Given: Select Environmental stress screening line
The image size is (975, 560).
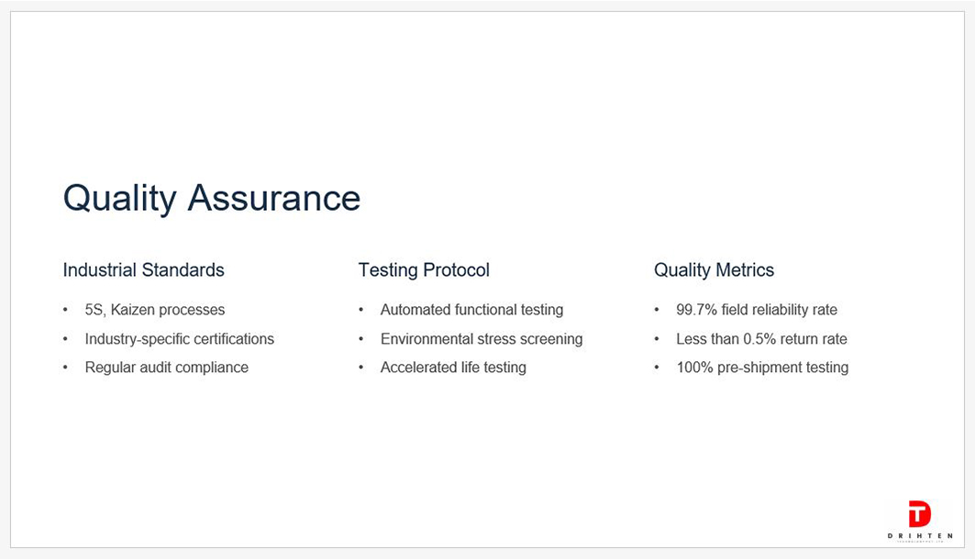Looking at the screenshot, I should pyautogui.click(x=482, y=339).
